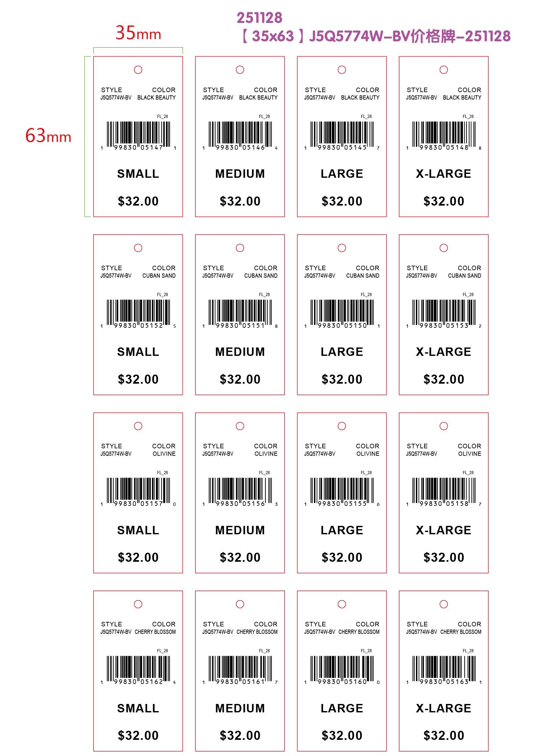Image resolution: width=535 pixels, height=756 pixels.
Task: Click the red 35mm width dimension label
Action: coord(138,33)
